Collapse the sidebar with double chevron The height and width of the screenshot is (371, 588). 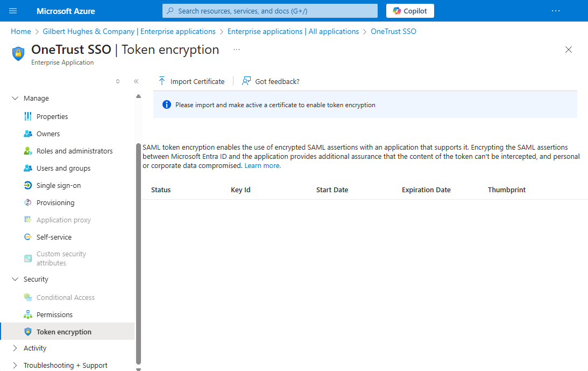pos(136,81)
